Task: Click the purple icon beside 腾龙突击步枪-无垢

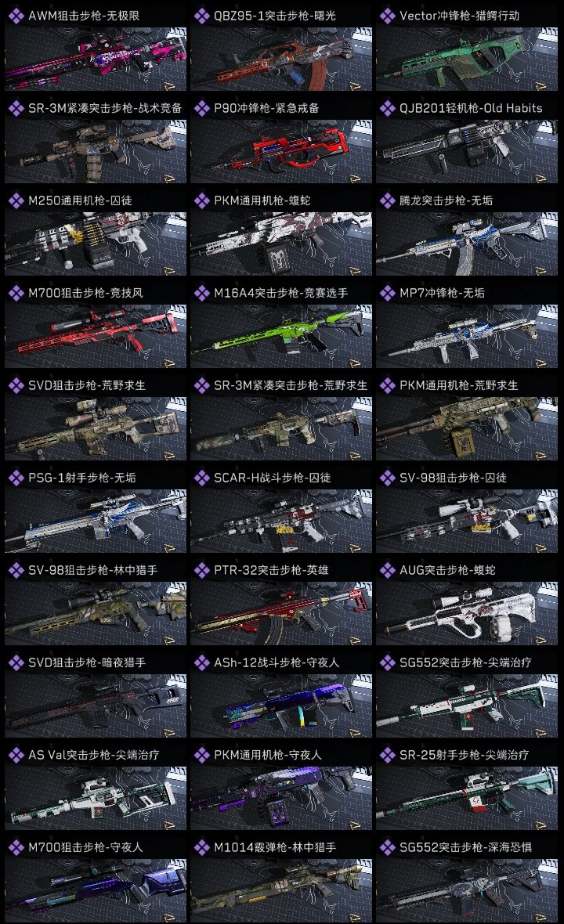Action: point(387,201)
